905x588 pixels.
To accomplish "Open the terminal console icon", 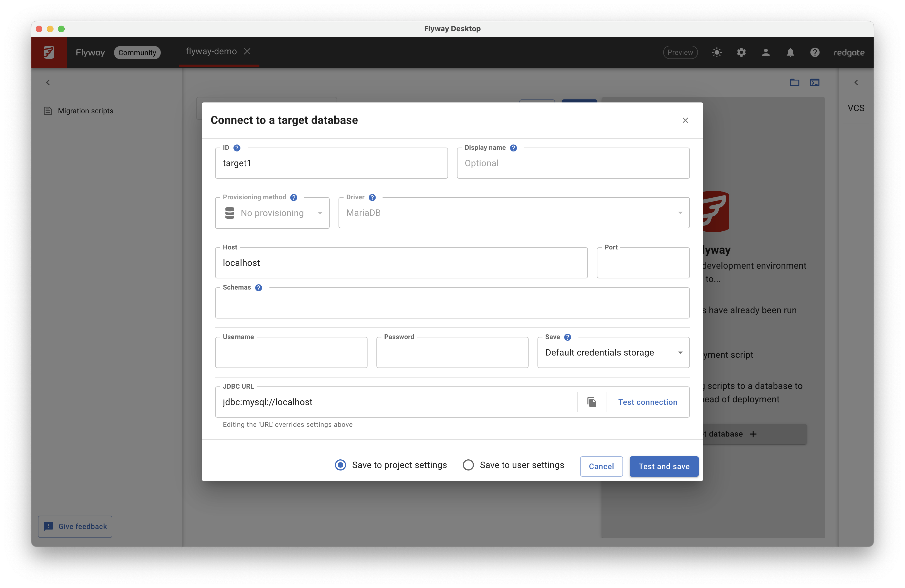I will point(814,82).
